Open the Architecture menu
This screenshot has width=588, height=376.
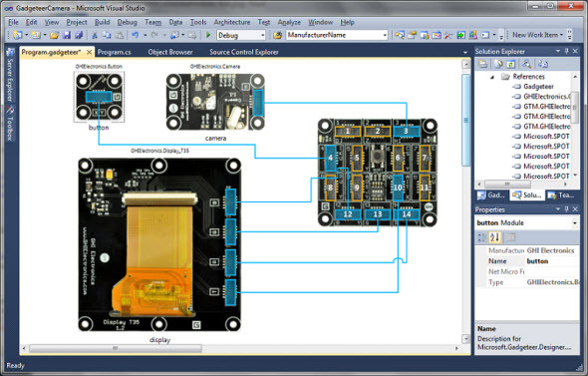(232, 22)
